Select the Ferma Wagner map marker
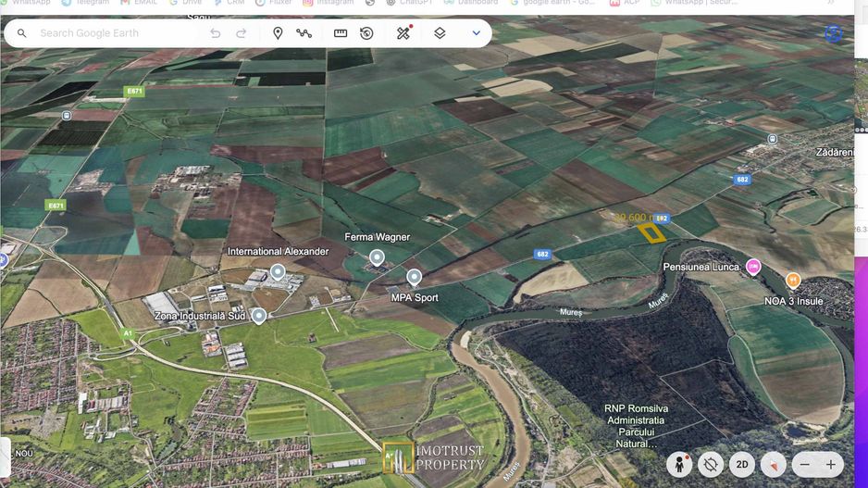The height and width of the screenshot is (488, 868). click(x=377, y=257)
